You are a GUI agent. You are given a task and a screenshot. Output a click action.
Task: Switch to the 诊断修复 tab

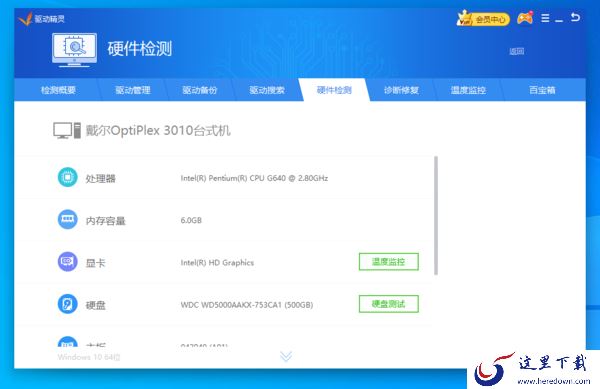click(401, 90)
